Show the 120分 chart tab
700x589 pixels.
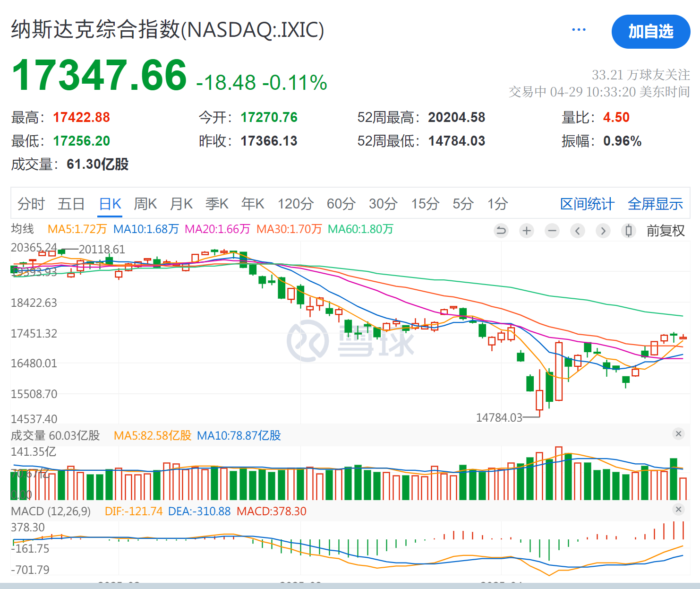coord(296,204)
